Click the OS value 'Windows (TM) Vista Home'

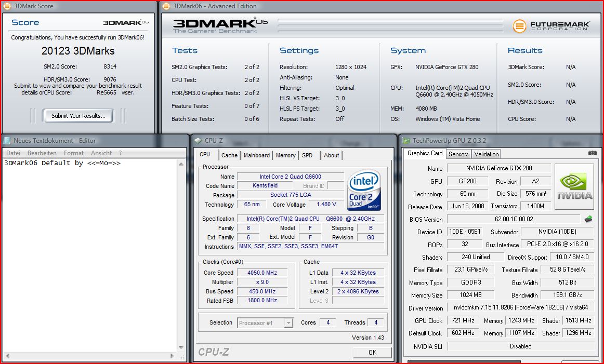tap(448, 119)
